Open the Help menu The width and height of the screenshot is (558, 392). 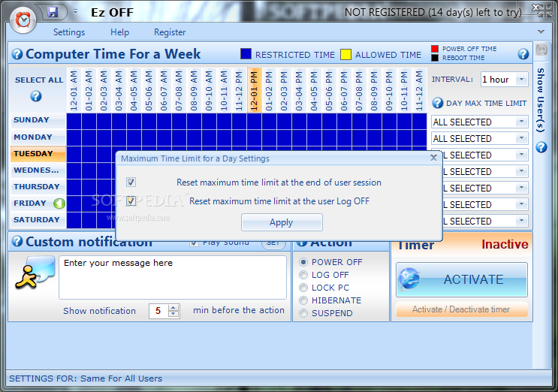119,32
